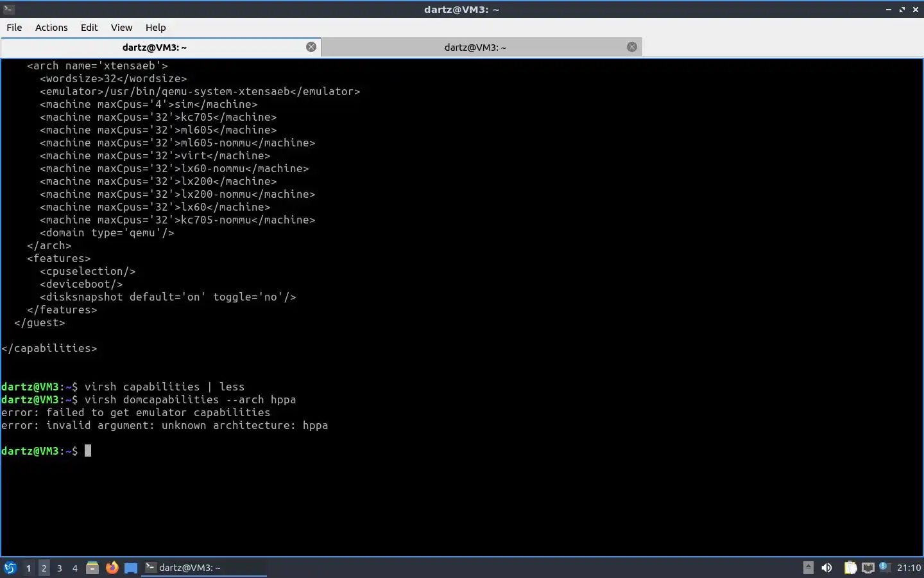The height and width of the screenshot is (578, 924).
Task: Click the "<arch name='xtensaeb'>" line
Action: (x=98, y=66)
